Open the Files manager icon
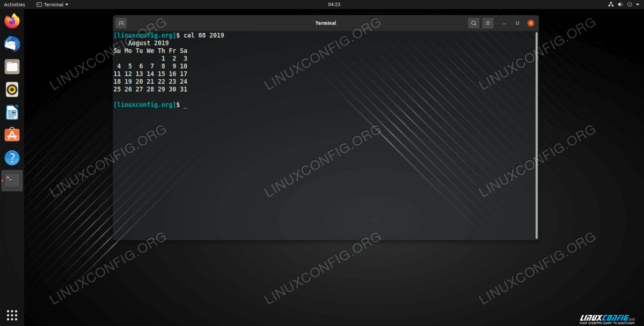 tap(12, 66)
